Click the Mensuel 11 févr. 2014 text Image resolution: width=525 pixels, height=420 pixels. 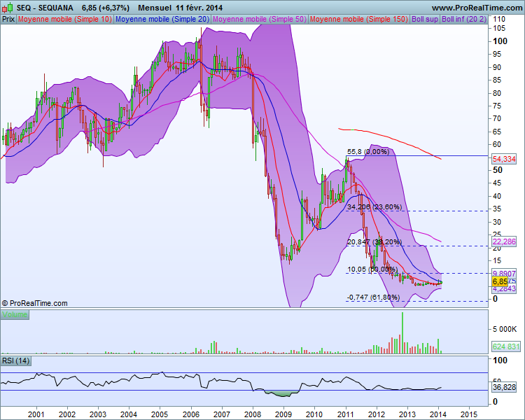point(180,8)
